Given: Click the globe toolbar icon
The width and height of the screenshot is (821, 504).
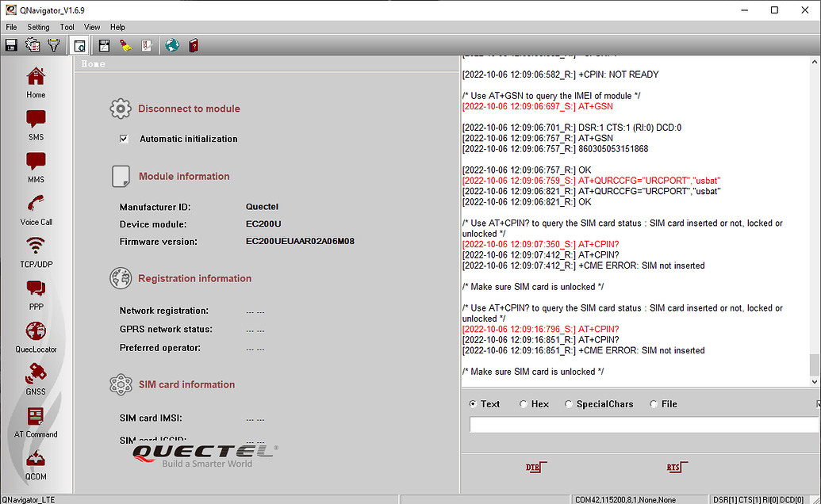Looking at the screenshot, I should tap(172, 45).
